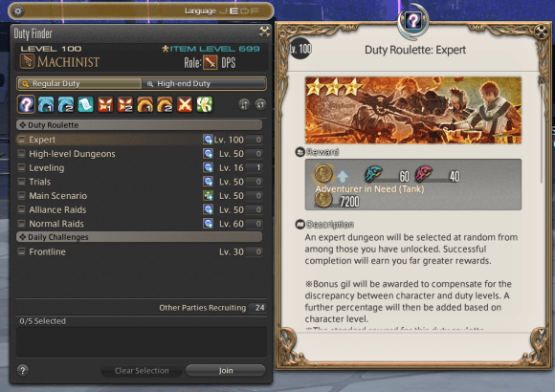Image resolution: width=555 pixels, height=392 pixels.
Task: Enable the Leveling roulette checkbox
Action: [x=22, y=167]
